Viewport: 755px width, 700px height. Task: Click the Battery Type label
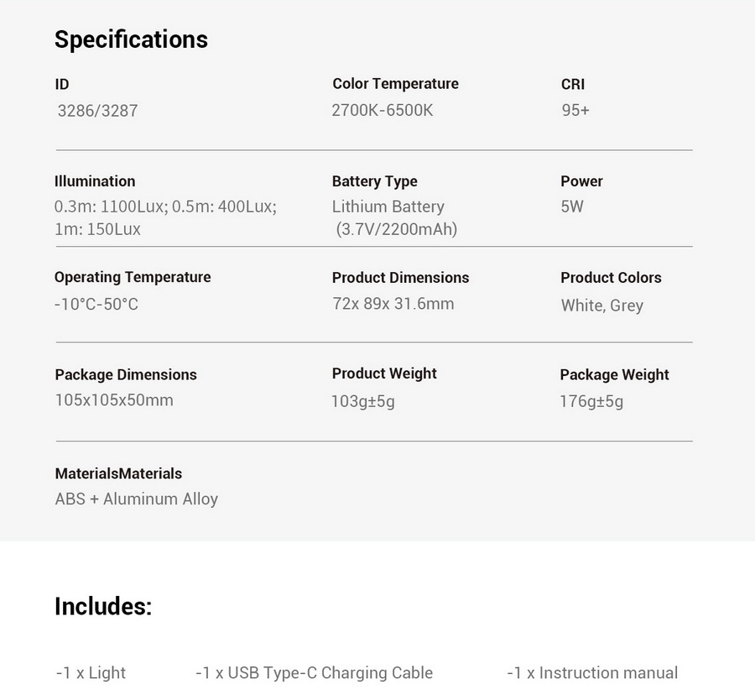(x=375, y=181)
